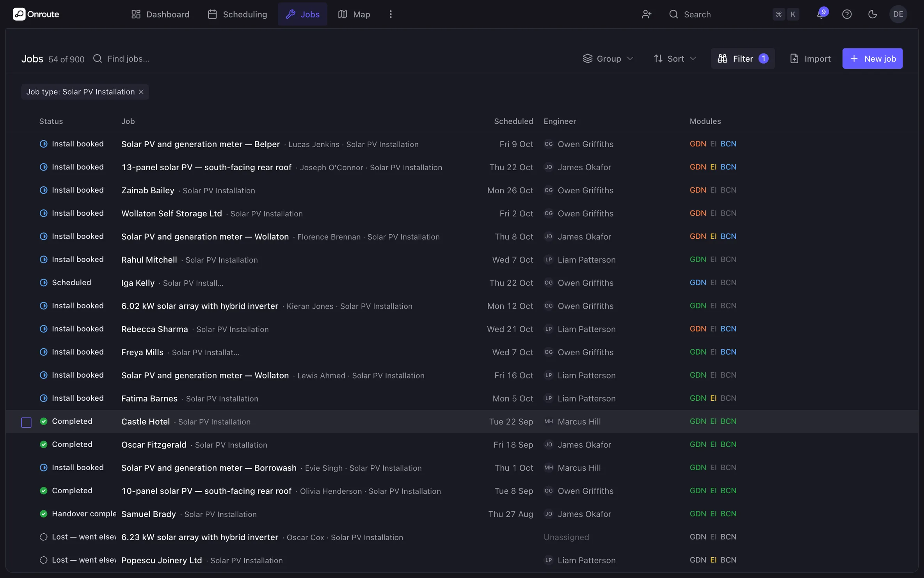The image size is (924, 578).
Task: Click the completed status icon for Samuel Brady
Action: 44,514
